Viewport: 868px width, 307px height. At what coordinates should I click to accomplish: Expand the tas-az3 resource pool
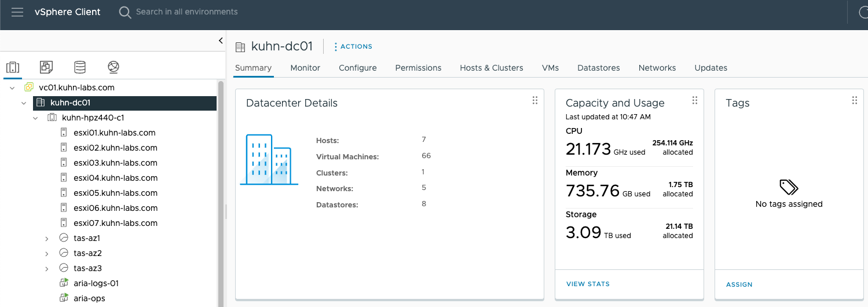click(x=47, y=268)
